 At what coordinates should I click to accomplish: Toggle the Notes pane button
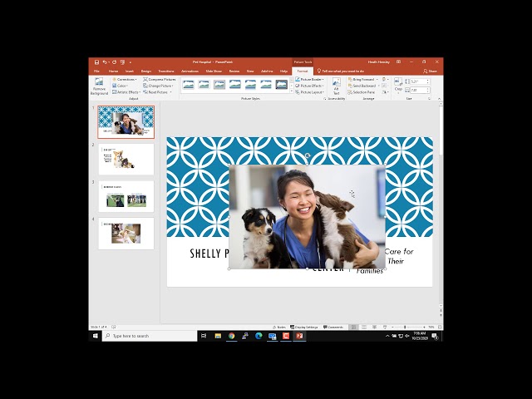279,327
